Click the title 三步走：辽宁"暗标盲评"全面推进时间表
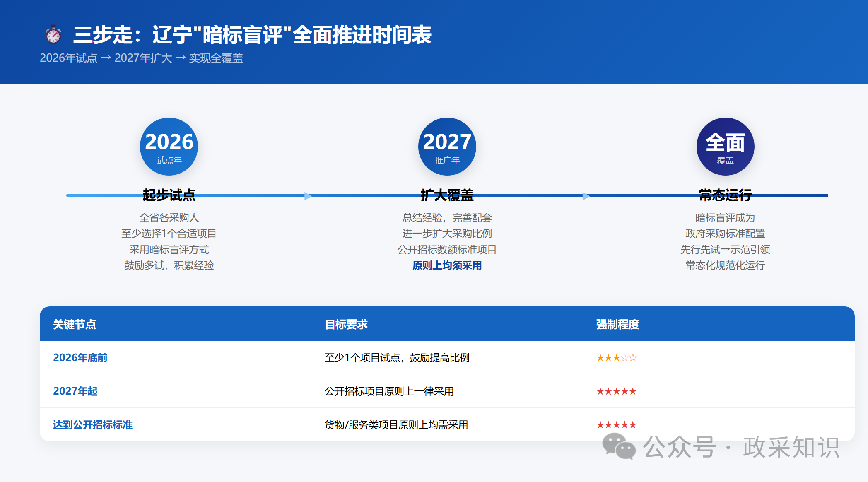The height and width of the screenshot is (482, 868). pos(253,35)
